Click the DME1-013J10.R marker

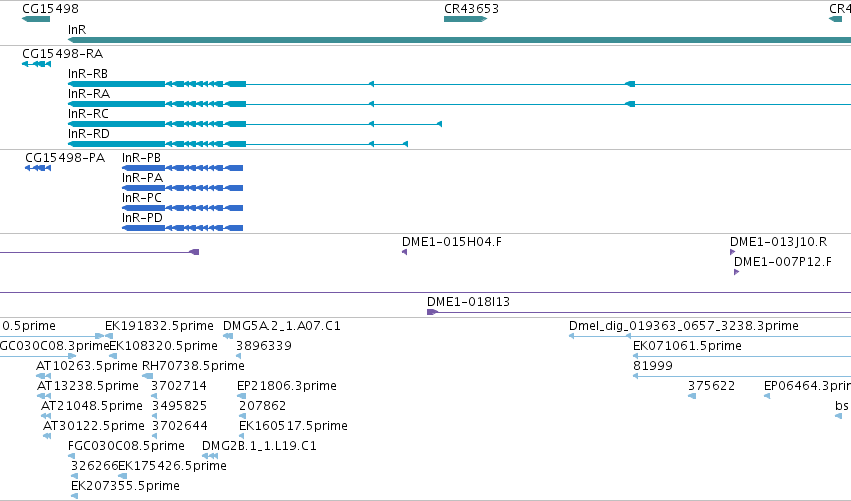733,252
